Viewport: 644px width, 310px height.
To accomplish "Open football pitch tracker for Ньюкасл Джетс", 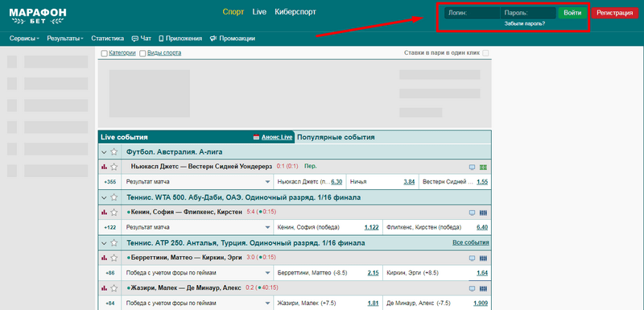I will 484,167.
